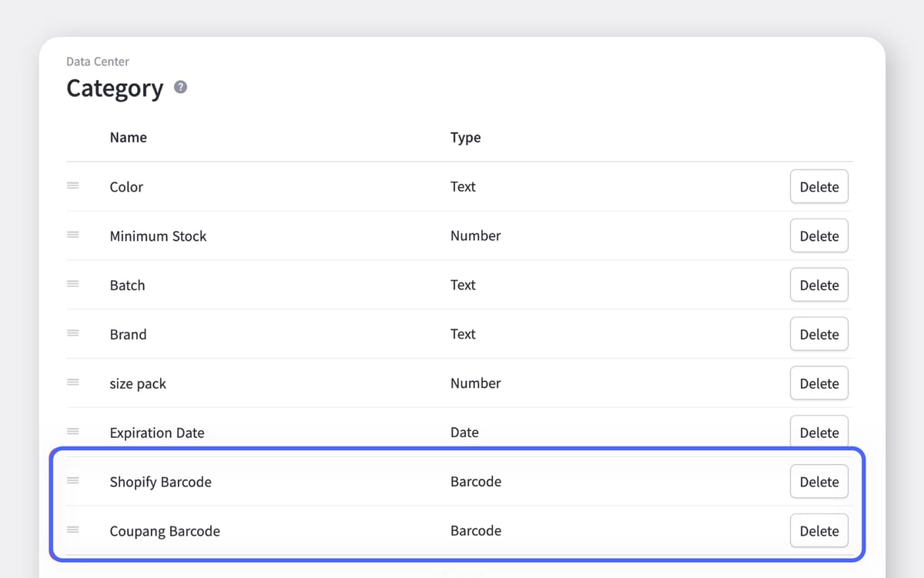Delete the Coupang Barcode attribute
924x578 pixels.
[819, 531]
